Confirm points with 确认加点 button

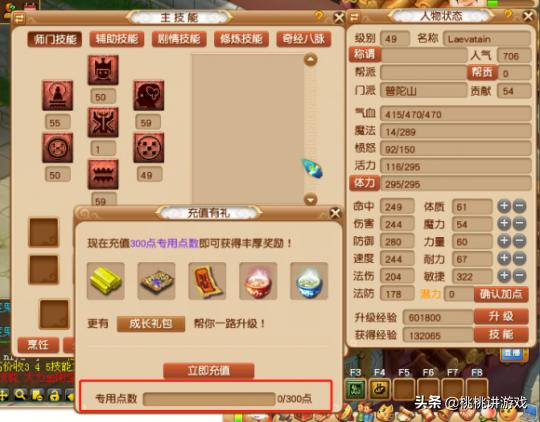pos(501,294)
